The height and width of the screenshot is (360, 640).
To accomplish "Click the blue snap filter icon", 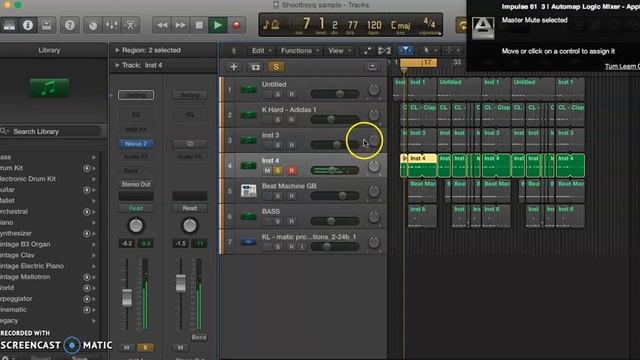I will coord(405,50).
